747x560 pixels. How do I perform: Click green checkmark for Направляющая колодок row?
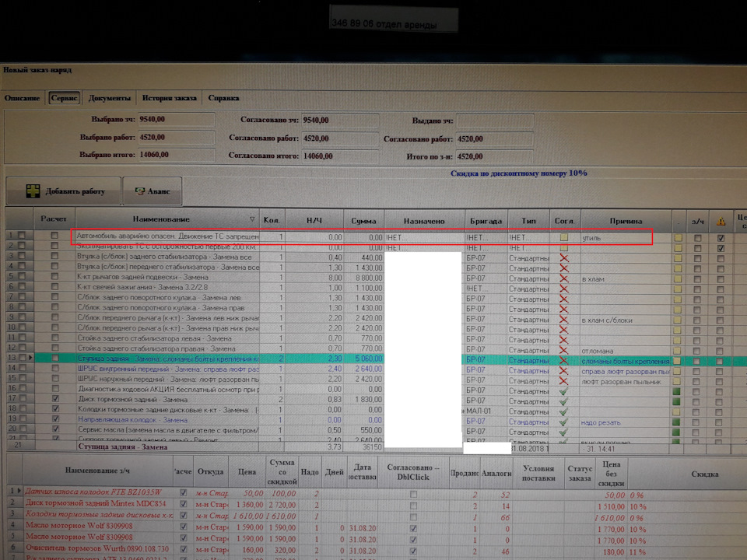click(564, 422)
